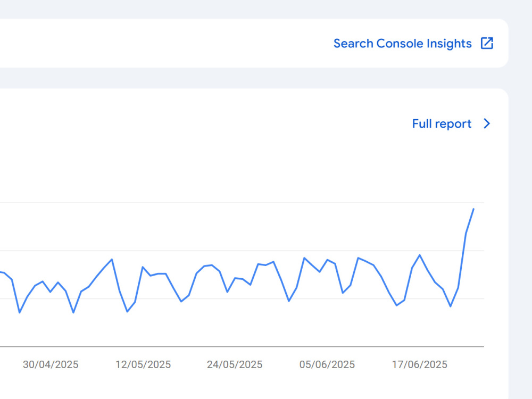Click the 12/05/2025 axis date label
Screen dimensions: 532x399
tap(143, 364)
